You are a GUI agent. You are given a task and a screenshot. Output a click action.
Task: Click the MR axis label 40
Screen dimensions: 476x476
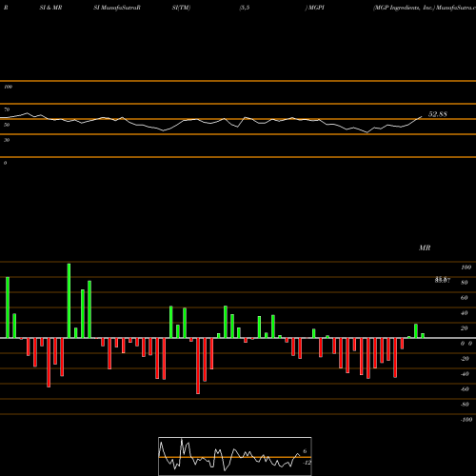[465, 313]
